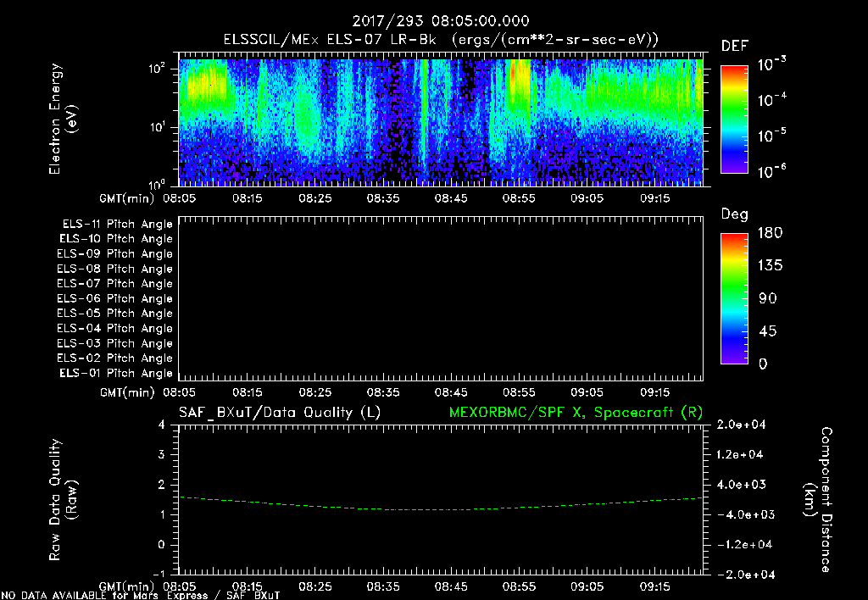Click the 45 degree scale label

point(768,331)
